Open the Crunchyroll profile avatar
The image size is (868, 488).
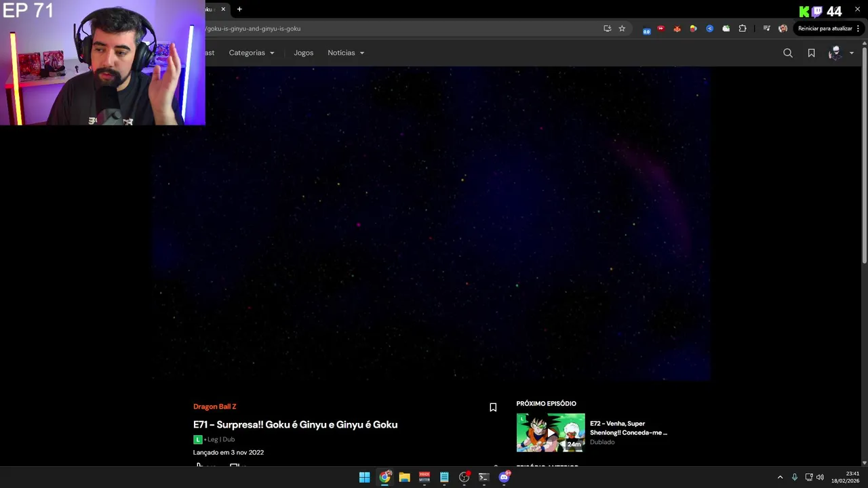click(x=835, y=53)
